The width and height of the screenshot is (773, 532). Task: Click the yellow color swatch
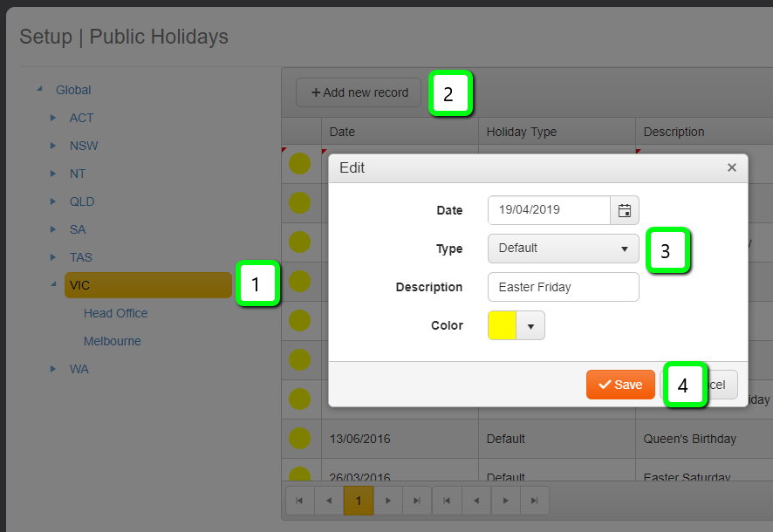503,326
